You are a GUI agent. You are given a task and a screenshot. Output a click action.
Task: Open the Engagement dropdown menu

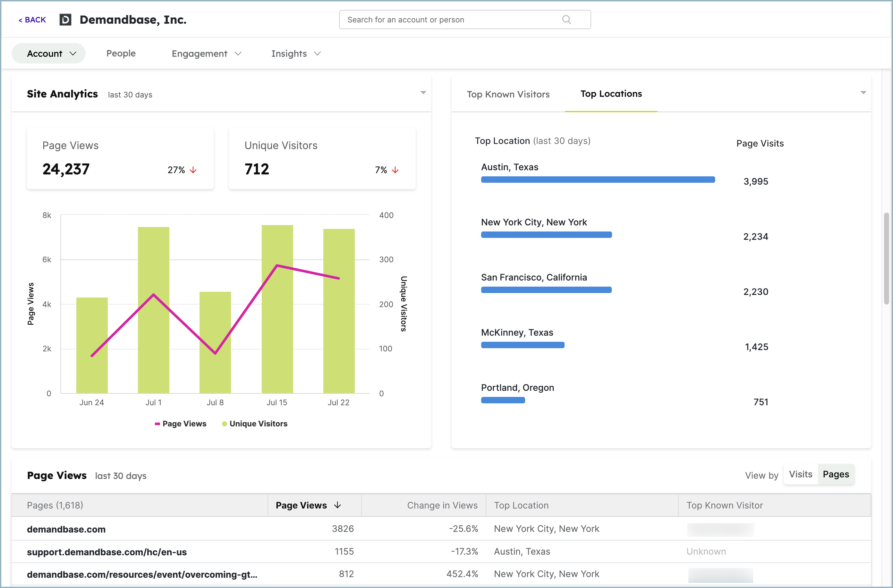(x=206, y=54)
